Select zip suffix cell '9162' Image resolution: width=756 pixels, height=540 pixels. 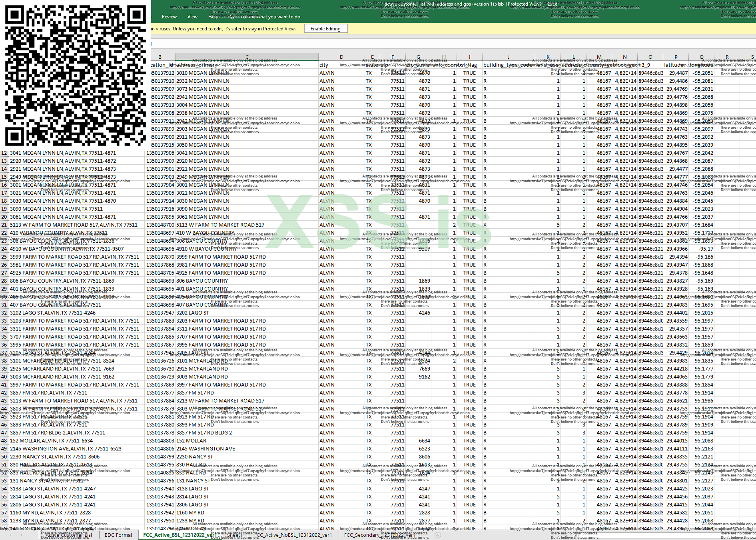tap(418, 377)
